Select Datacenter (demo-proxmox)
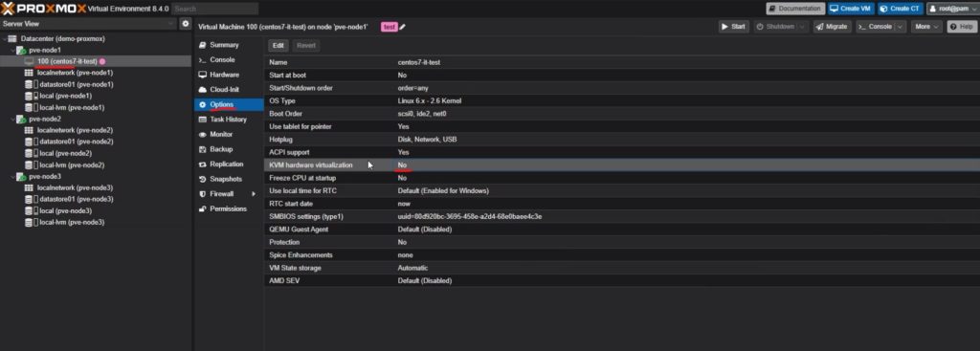 [x=62, y=38]
